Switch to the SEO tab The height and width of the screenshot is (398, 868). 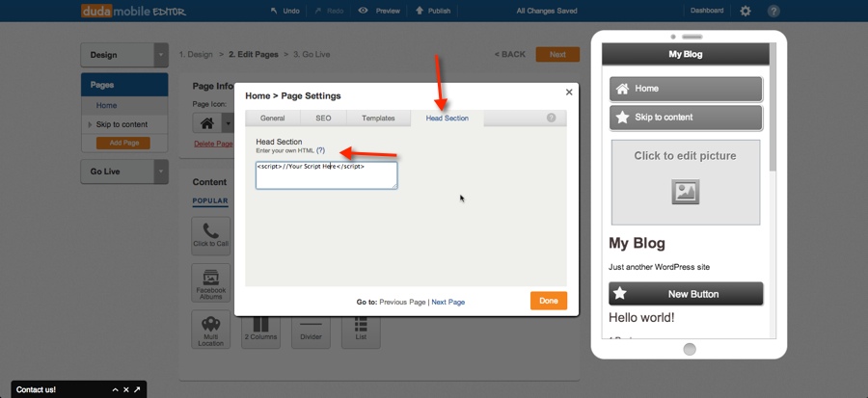323,118
